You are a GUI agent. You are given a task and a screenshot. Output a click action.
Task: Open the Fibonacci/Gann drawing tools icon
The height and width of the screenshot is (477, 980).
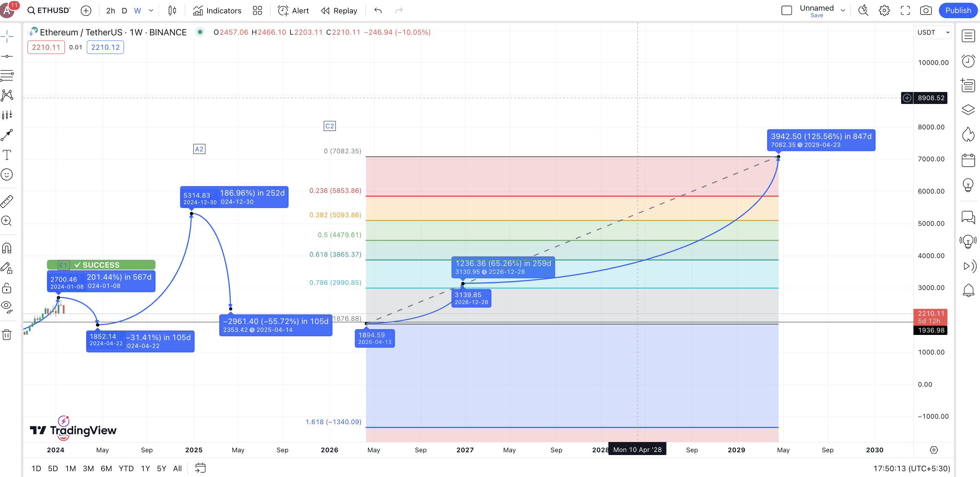pyautogui.click(x=7, y=75)
